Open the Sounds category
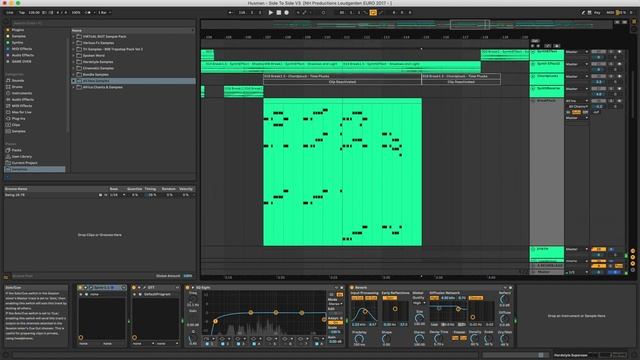 point(18,80)
